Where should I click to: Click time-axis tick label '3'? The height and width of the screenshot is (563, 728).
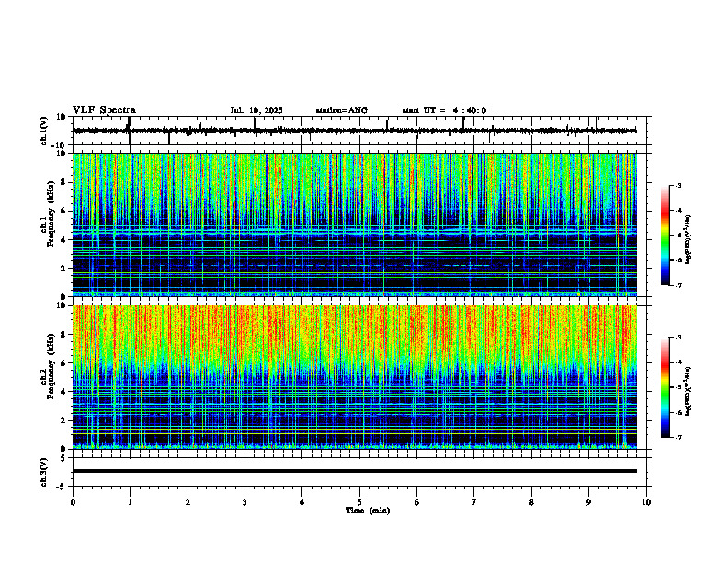tap(245, 502)
